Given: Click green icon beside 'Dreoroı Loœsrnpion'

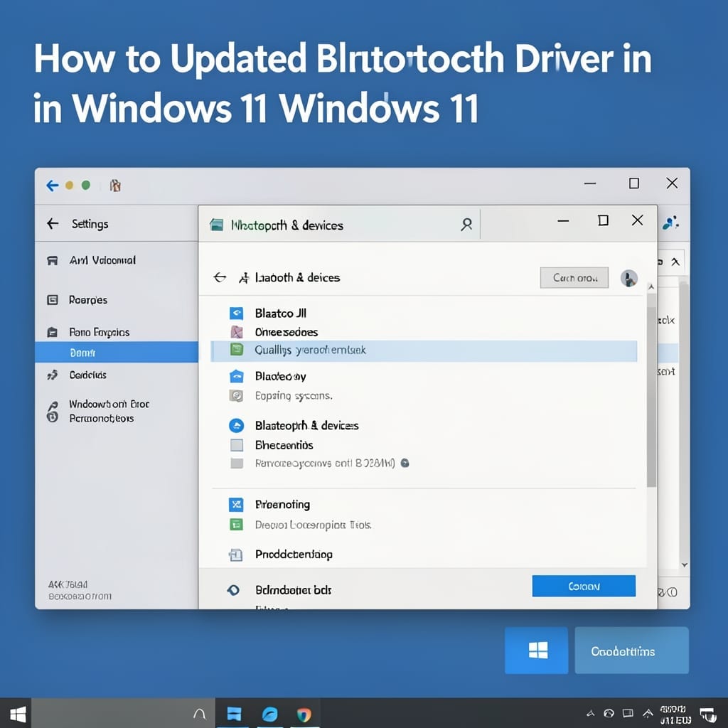Looking at the screenshot, I should pos(236,525).
